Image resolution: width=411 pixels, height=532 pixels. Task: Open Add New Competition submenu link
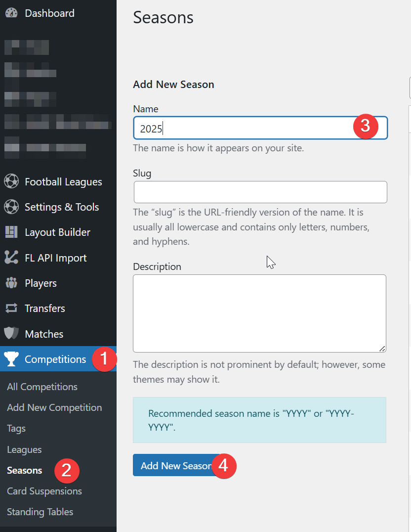click(54, 407)
